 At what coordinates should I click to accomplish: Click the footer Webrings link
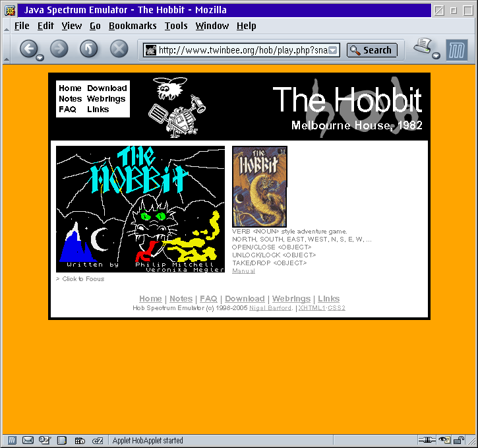click(291, 299)
